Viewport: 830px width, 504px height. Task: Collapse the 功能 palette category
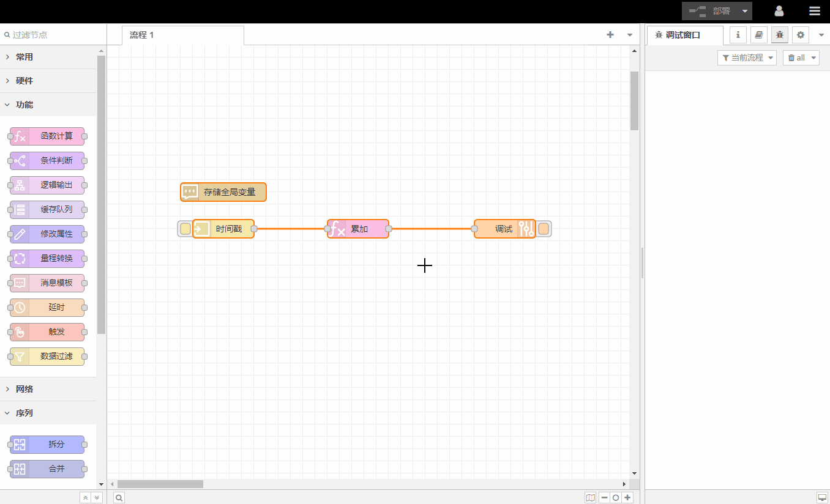[x=24, y=105]
